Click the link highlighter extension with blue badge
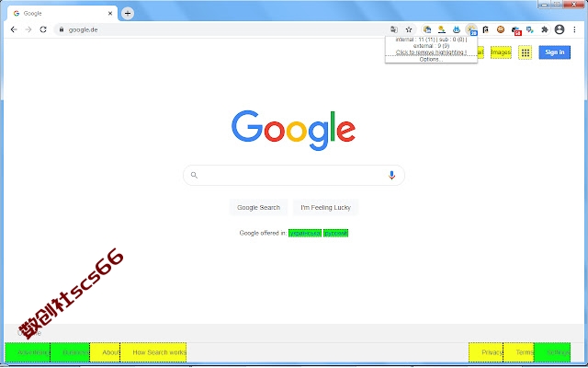 pyautogui.click(x=471, y=29)
